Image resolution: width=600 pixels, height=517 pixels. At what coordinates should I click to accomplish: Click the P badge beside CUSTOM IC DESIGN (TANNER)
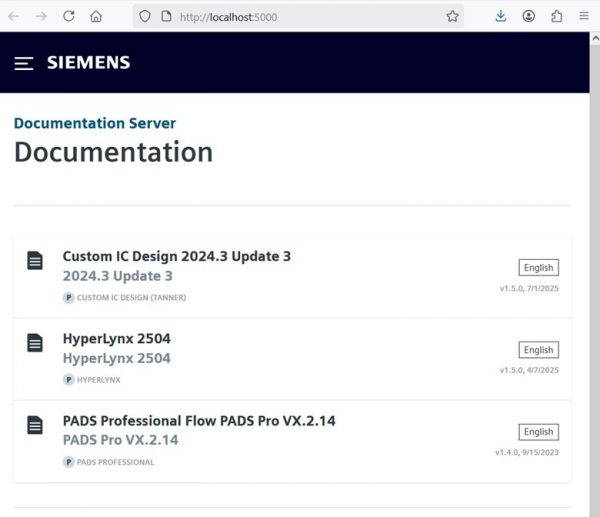pyautogui.click(x=68, y=298)
